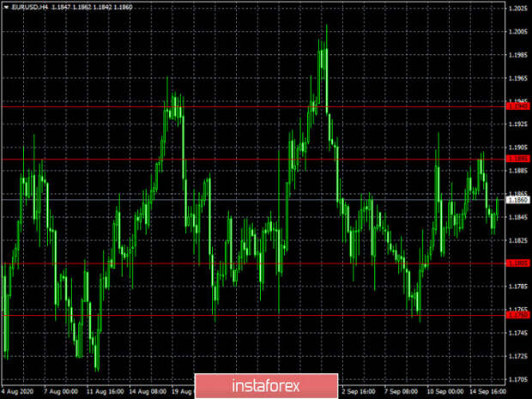The image size is (532, 399).
Task: Click the red 1.1760 price label tag
Action: pos(518,315)
